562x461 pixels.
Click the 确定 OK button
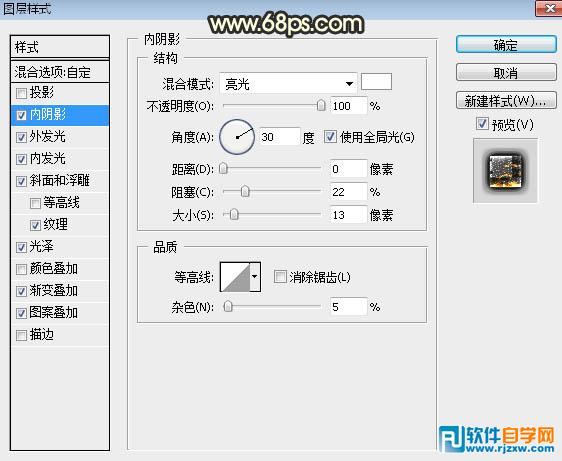[506, 45]
